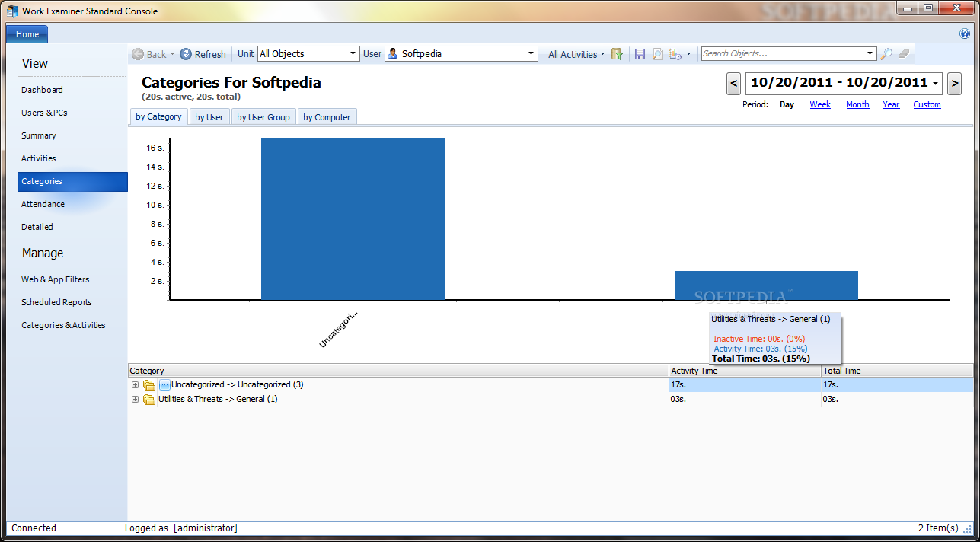Click the Utilities & Threats folder icon

pos(149,400)
